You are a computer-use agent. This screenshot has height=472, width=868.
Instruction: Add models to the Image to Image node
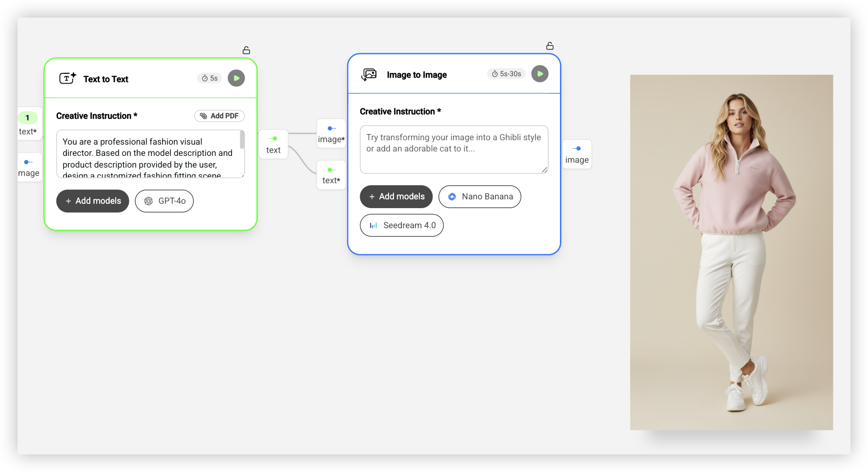pyautogui.click(x=396, y=196)
